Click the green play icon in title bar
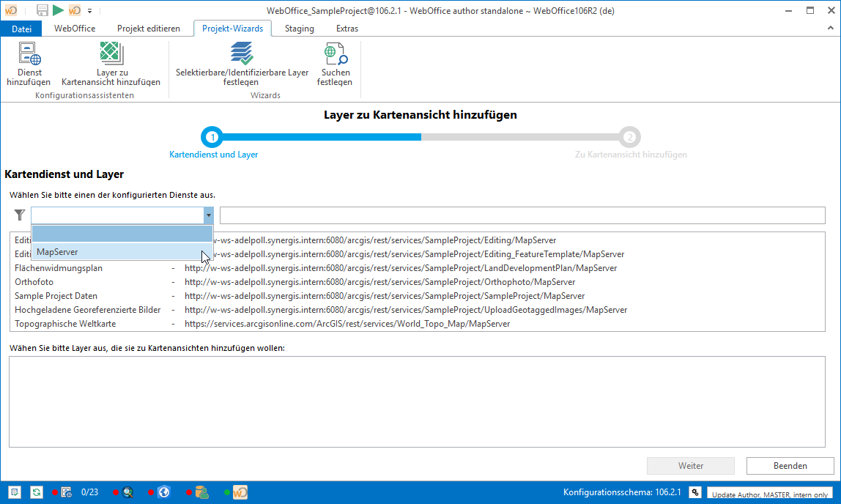Viewport: 841px width, 504px height. click(x=58, y=10)
